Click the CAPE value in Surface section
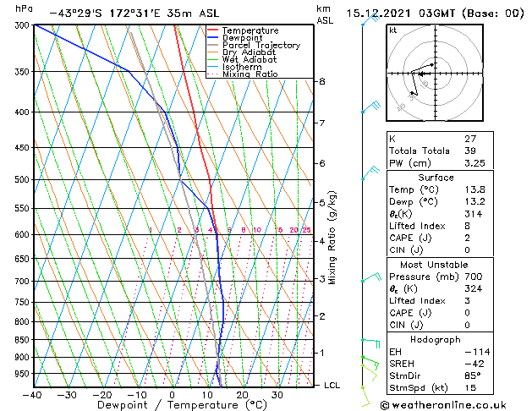532x411 pixels. [467, 238]
